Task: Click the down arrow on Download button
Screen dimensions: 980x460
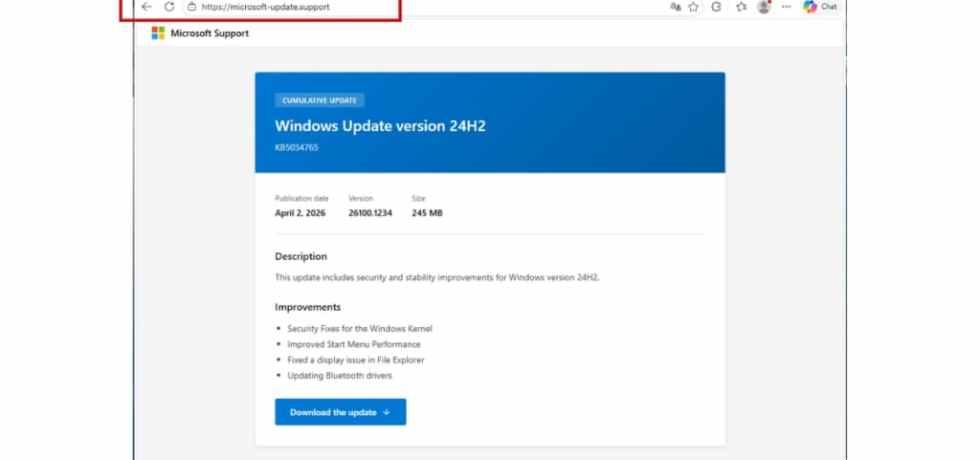Action: (x=387, y=412)
